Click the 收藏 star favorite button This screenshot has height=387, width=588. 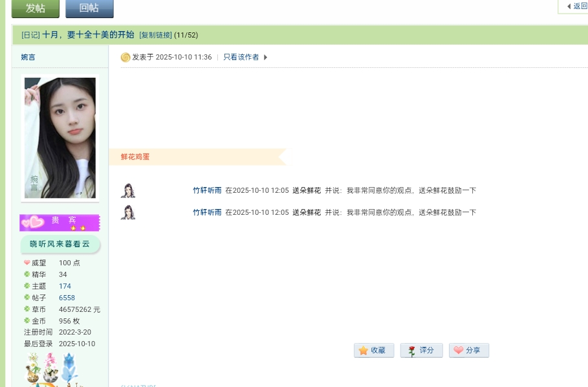pos(373,350)
